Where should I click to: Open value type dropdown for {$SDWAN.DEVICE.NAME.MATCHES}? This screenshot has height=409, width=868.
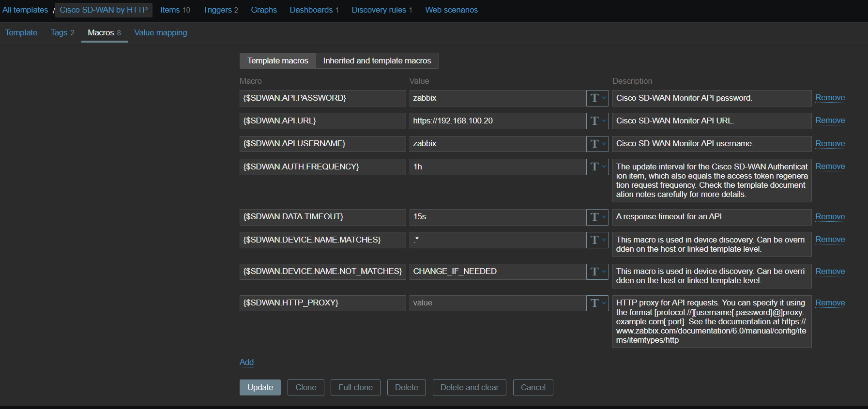click(x=597, y=240)
